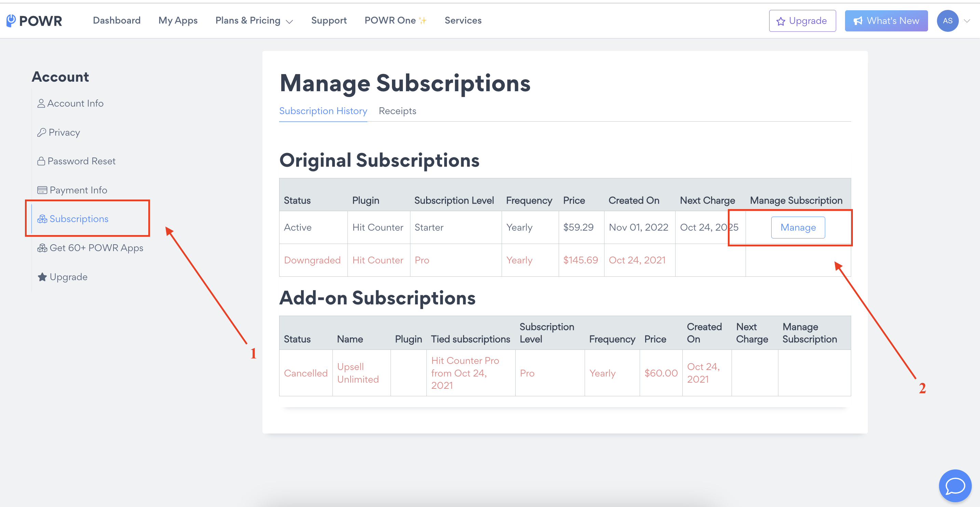The image size is (980, 507).
Task: Click the Original Subscriptions heading
Action: [x=379, y=160]
